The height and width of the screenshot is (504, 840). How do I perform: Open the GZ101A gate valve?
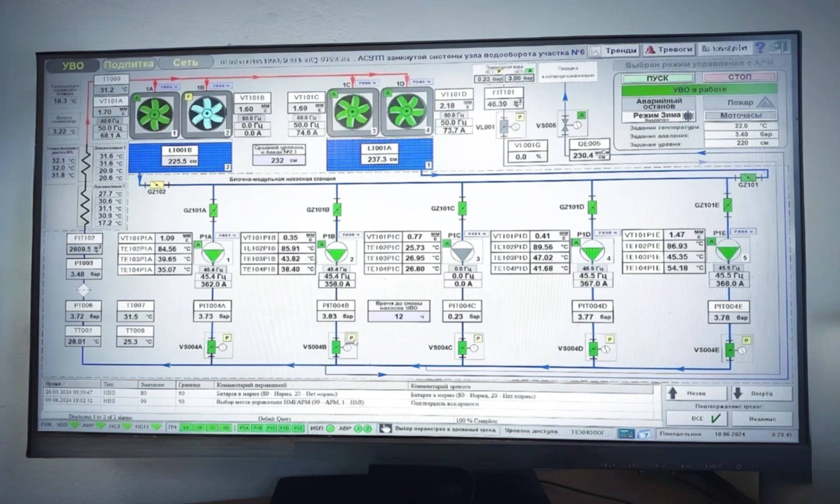[x=213, y=210]
